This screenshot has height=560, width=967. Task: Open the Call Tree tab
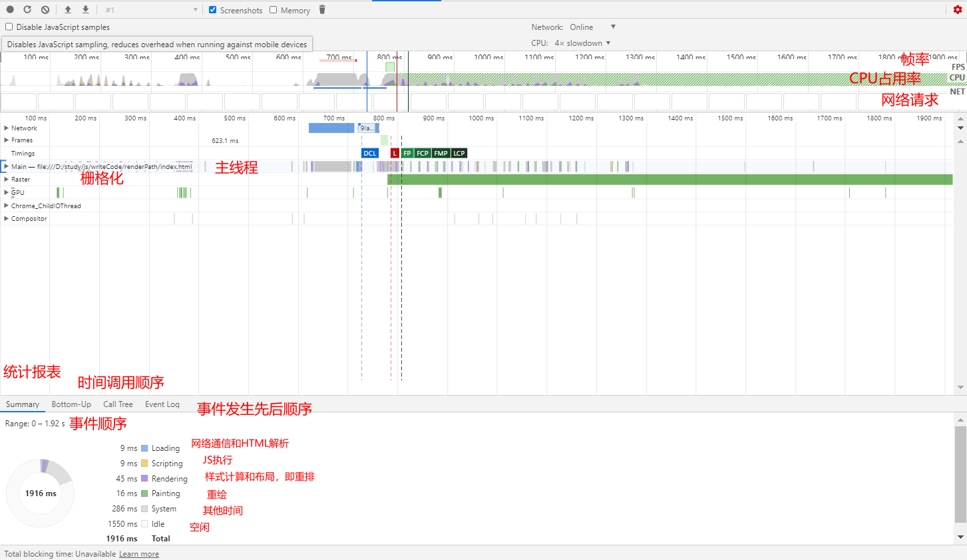(x=118, y=404)
